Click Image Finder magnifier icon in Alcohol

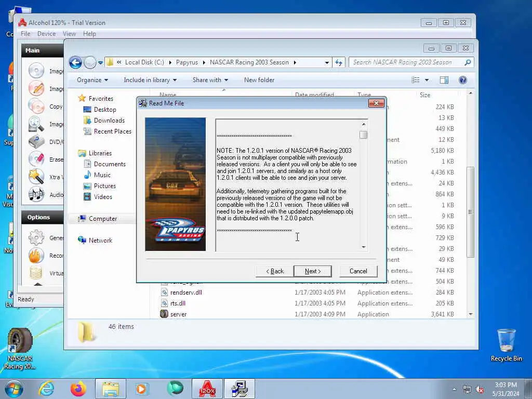click(36, 124)
